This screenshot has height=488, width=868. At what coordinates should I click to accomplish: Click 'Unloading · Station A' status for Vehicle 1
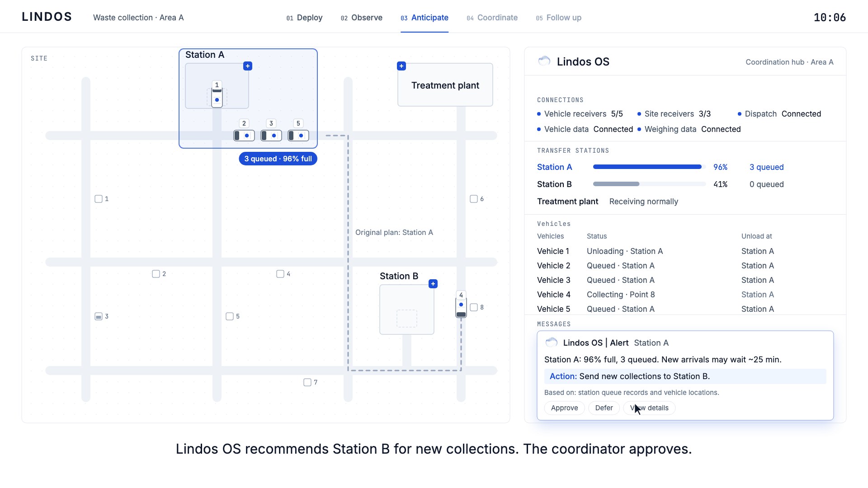pos(625,251)
